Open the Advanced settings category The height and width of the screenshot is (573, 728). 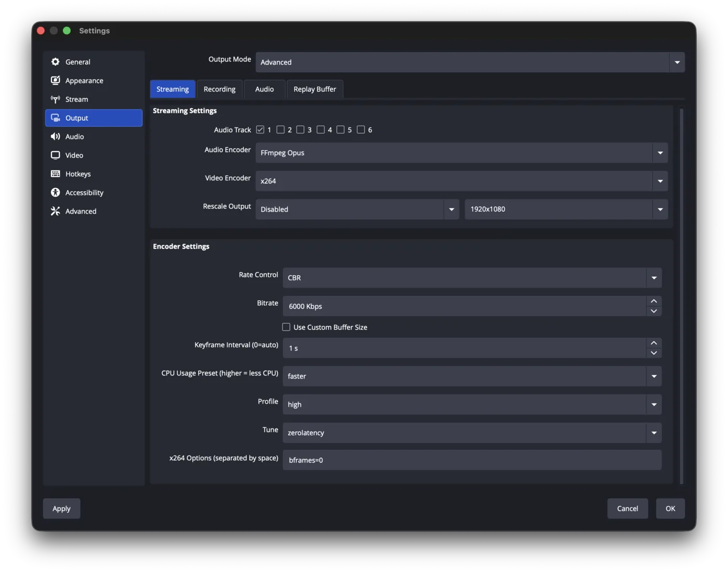point(94,212)
